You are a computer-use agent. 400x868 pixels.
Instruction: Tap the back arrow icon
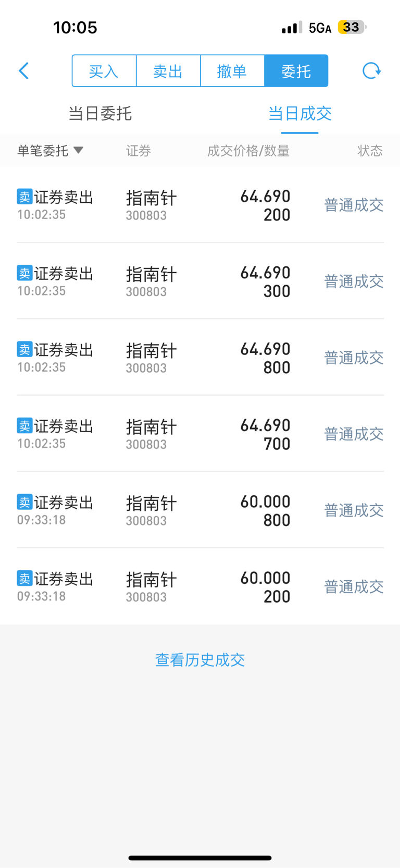coord(23,71)
